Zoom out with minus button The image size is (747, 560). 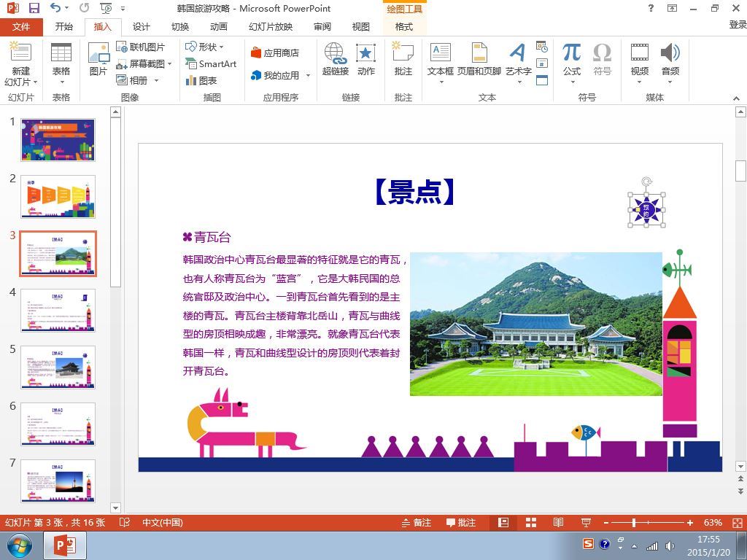606,522
